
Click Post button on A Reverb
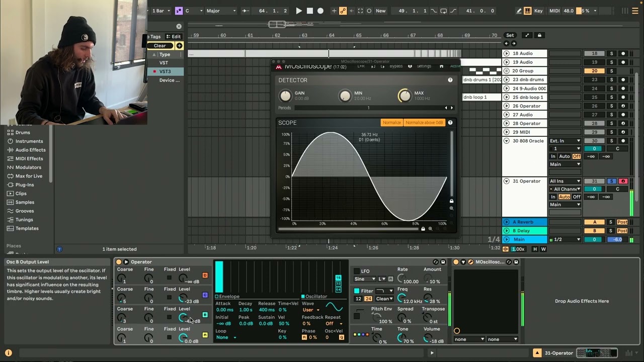(x=622, y=222)
